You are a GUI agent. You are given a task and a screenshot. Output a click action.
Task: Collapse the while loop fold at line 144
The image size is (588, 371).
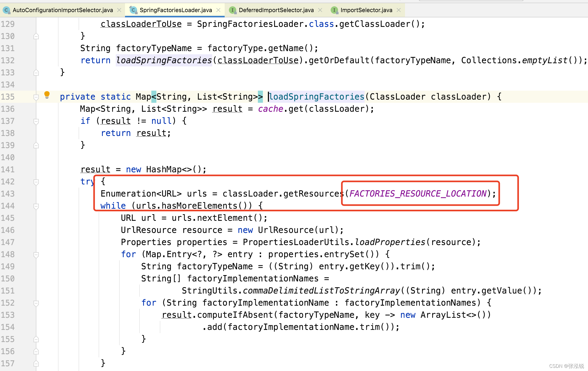36,206
